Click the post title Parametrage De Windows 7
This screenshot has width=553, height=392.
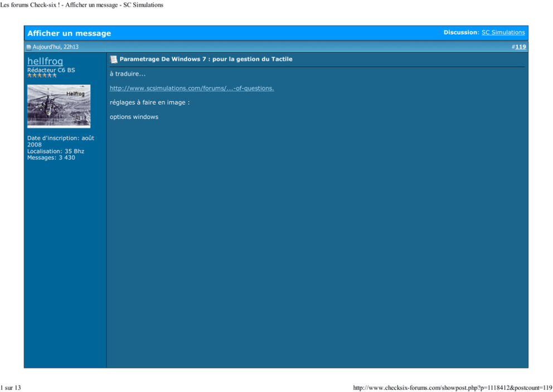tap(206, 59)
